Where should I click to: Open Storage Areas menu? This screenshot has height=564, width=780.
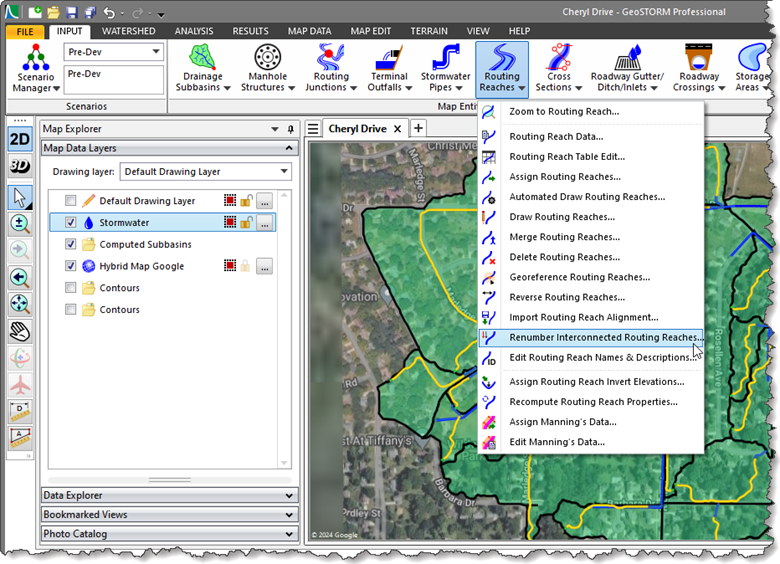click(x=752, y=68)
